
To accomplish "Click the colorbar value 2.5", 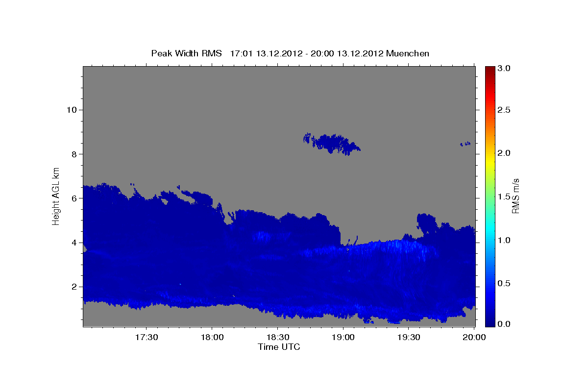I will 505,110.
